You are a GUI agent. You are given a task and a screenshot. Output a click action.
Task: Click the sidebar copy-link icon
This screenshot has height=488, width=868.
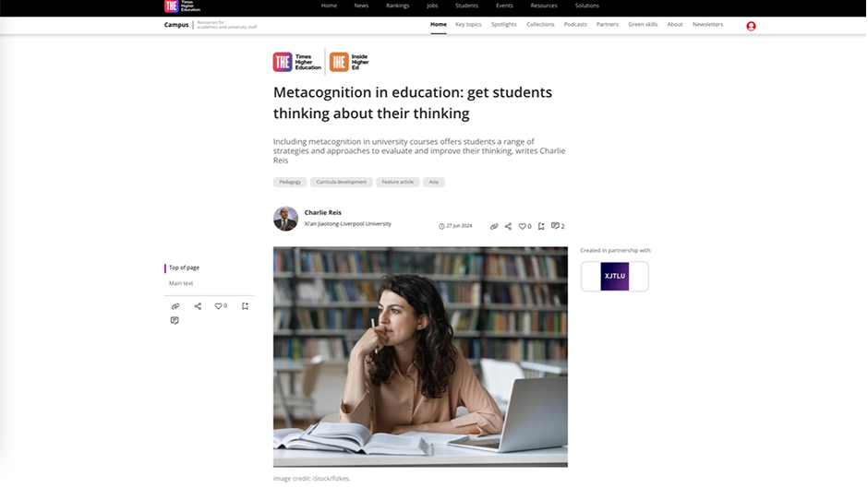click(175, 306)
